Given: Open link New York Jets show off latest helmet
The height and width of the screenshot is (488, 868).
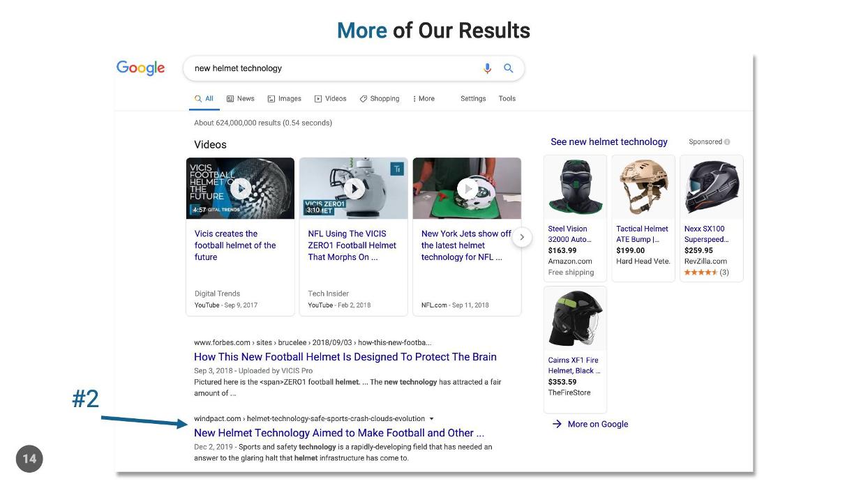Looking at the screenshot, I should (x=466, y=245).
